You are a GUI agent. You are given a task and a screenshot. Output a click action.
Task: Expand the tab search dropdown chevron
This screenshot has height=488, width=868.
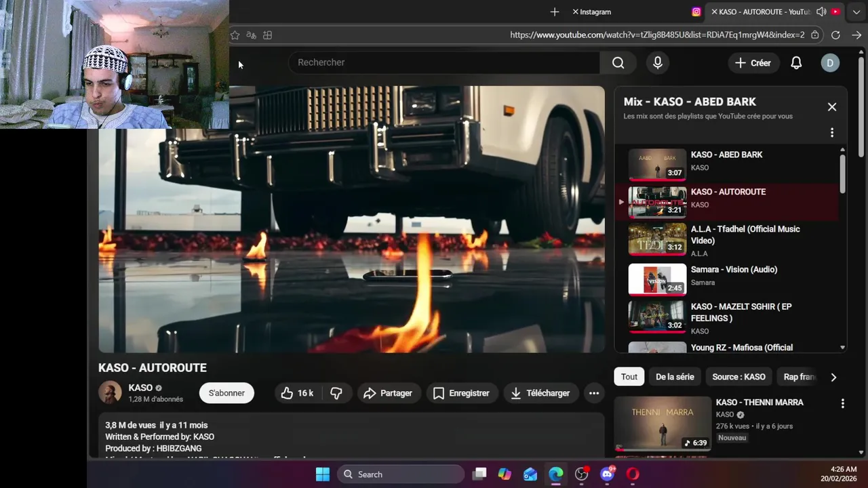pos(856,12)
